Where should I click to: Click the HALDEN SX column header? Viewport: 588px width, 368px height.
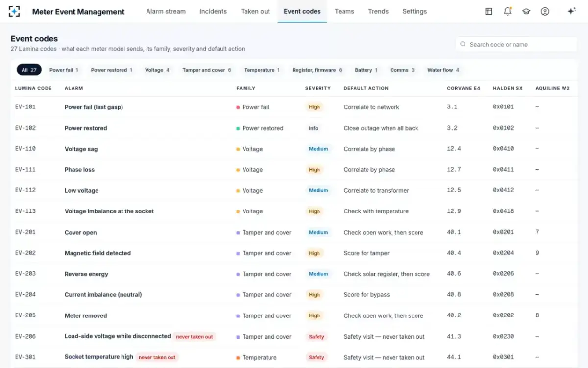coord(508,88)
